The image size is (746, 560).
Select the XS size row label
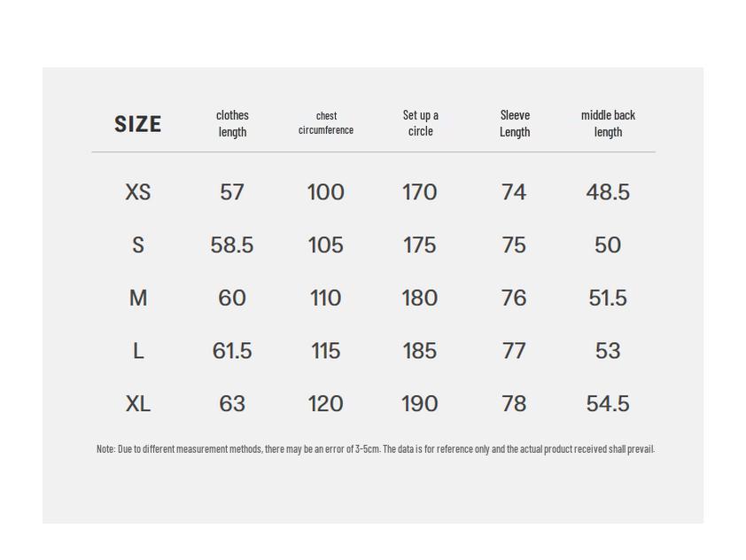138,192
